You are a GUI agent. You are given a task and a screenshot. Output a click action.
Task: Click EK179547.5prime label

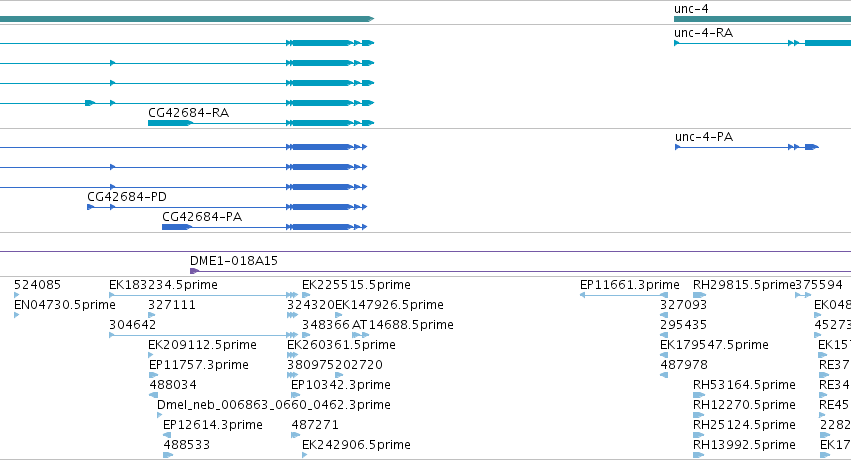tap(714, 345)
